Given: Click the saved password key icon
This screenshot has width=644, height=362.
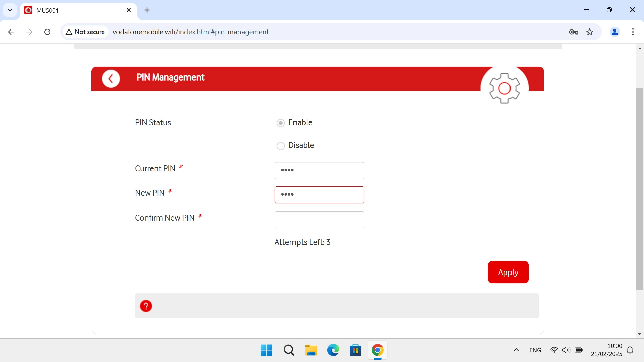Looking at the screenshot, I should click(x=573, y=32).
